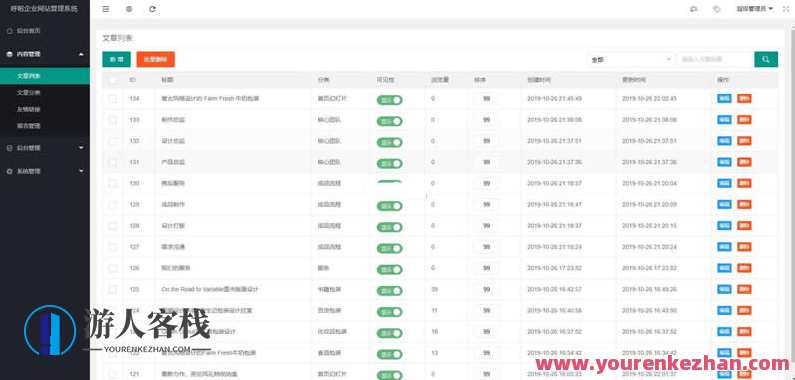Expand the backend management section arrow
795x380 pixels.
tap(82, 148)
